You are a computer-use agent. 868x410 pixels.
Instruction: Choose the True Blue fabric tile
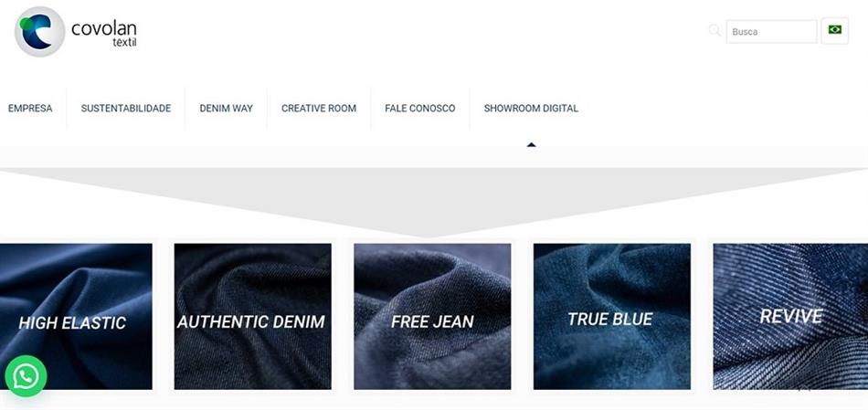click(611, 317)
